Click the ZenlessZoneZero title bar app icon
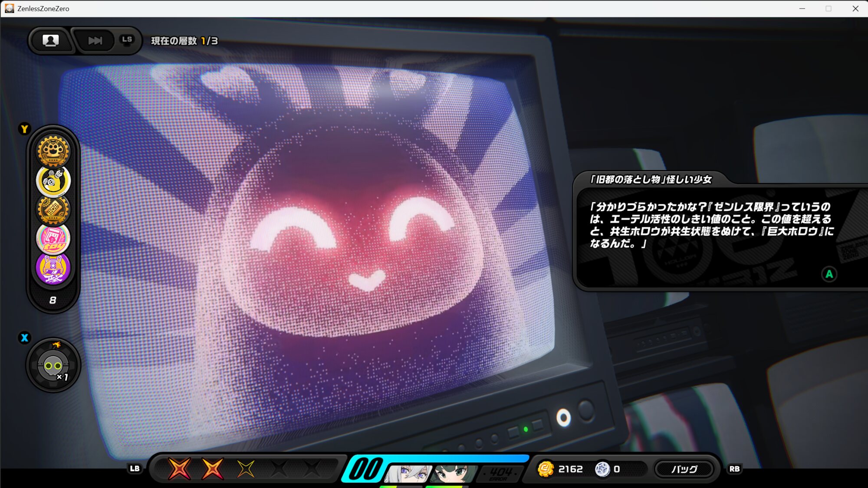Viewport: 868px width, 488px height. point(9,8)
